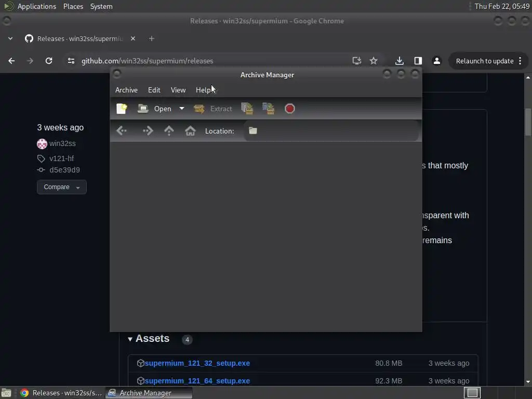
Task: Click Chrome's back navigation arrow
Action: pyautogui.click(x=11, y=61)
